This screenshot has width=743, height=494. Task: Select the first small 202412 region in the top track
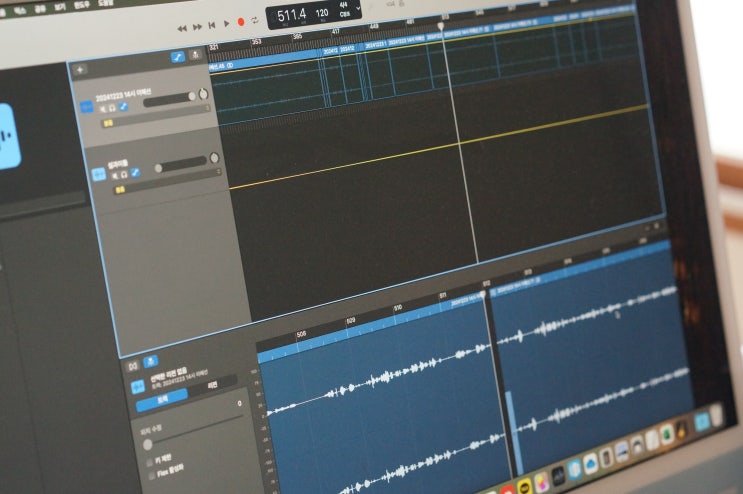click(x=330, y=51)
